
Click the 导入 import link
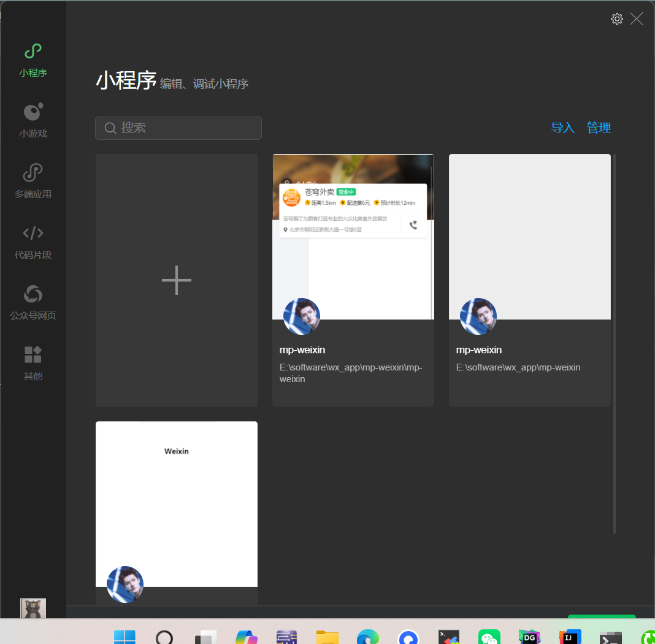click(562, 128)
